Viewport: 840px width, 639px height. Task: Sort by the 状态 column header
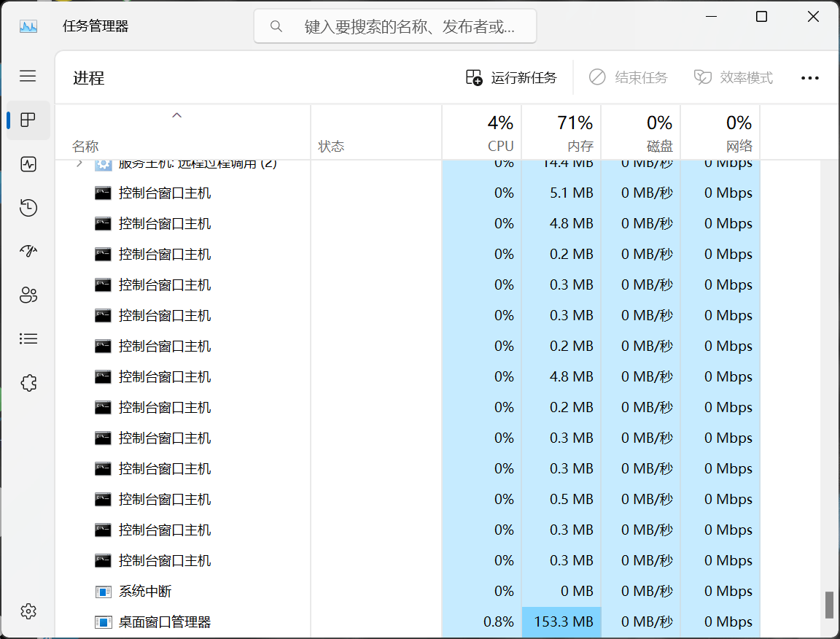click(376, 133)
